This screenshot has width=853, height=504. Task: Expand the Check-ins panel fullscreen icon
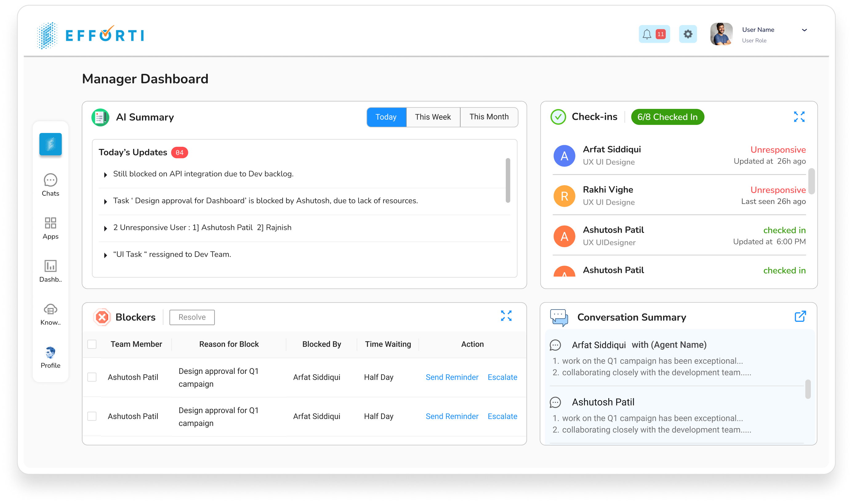[x=800, y=117]
